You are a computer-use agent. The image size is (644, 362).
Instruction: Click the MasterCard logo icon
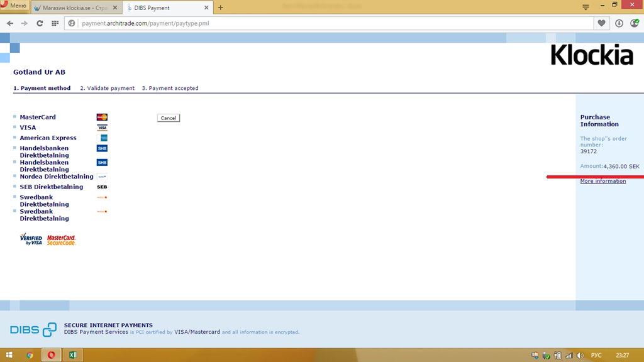pyautogui.click(x=102, y=117)
